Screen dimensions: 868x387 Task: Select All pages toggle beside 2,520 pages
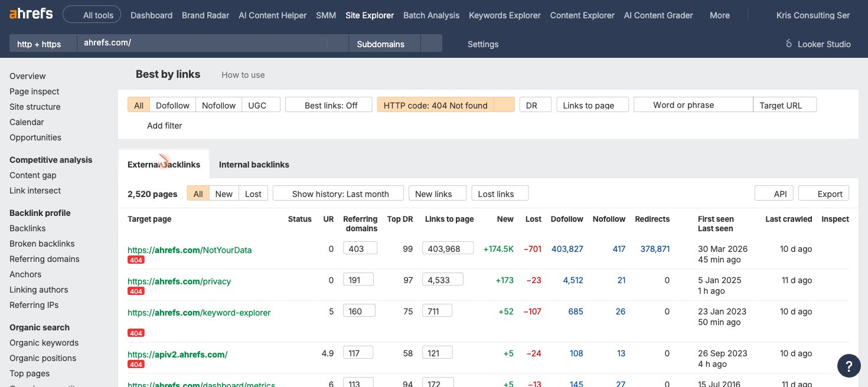click(198, 193)
